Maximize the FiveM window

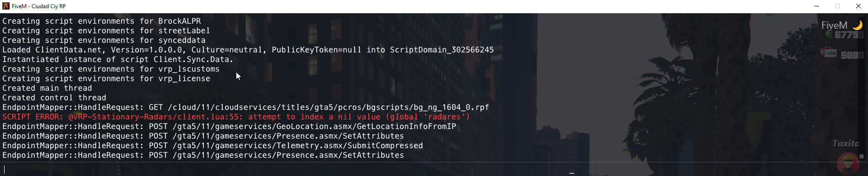click(x=837, y=6)
